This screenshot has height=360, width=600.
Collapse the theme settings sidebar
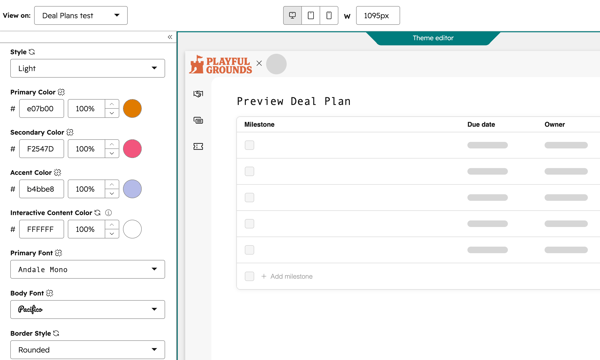click(170, 37)
